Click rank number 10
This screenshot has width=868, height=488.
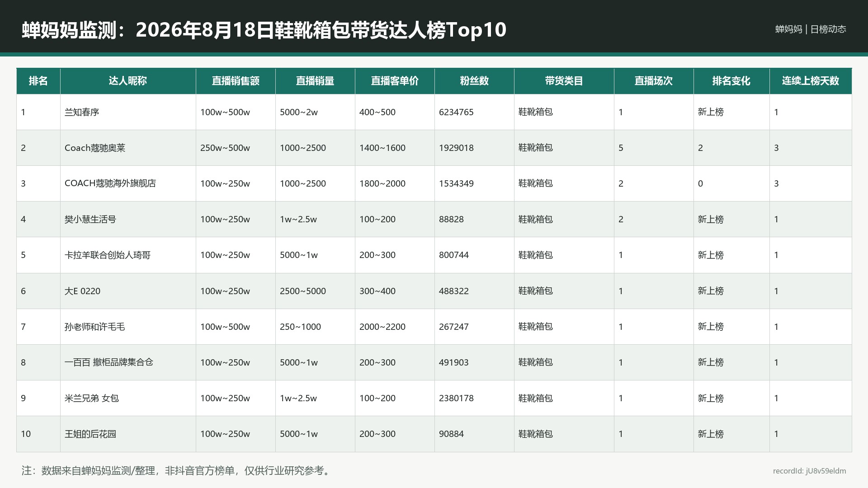pyautogui.click(x=26, y=434)
